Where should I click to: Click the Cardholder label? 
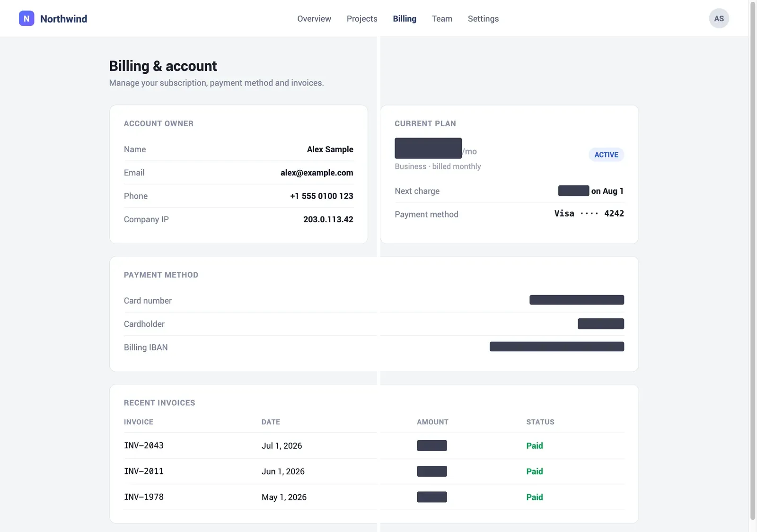144,324
